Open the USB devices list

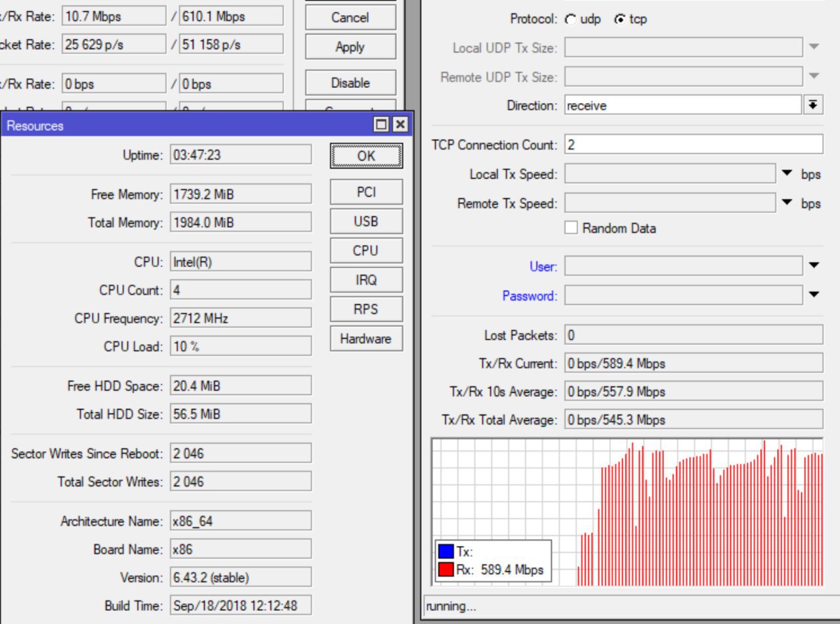coord(366,222)
